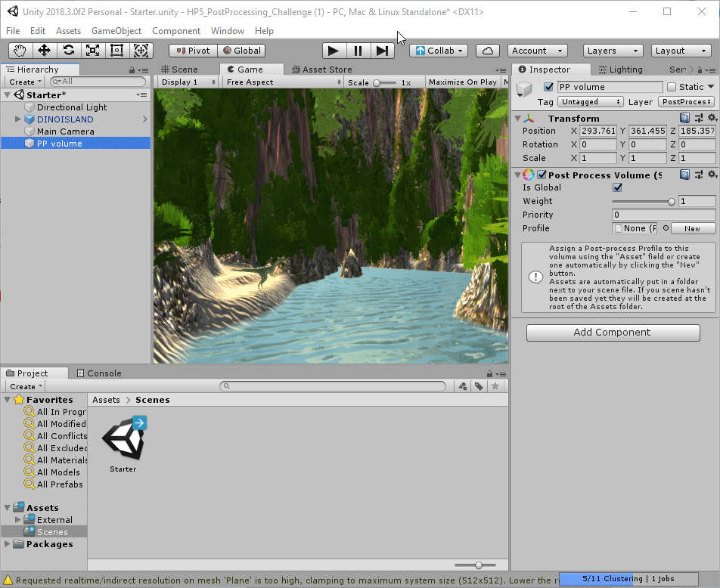The image size is (720, 588).
Task: Open the Cloud services panel
Action: (x=488, y=51)
